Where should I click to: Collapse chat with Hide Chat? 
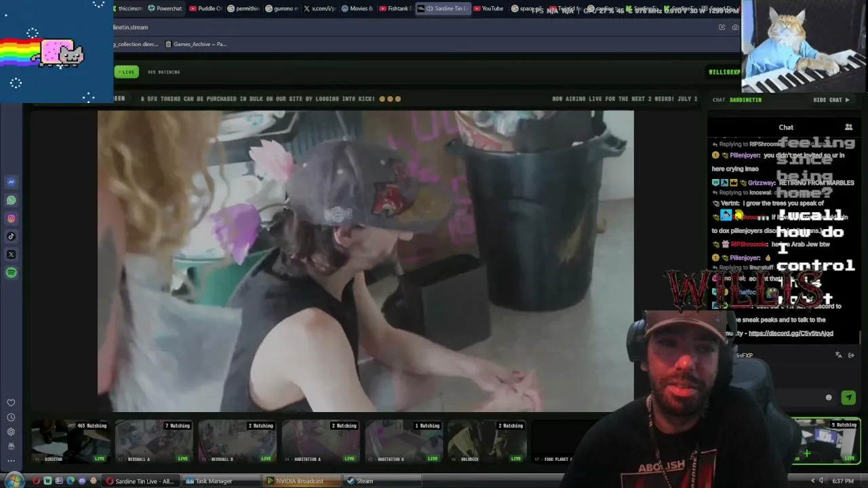click(831, 100)
